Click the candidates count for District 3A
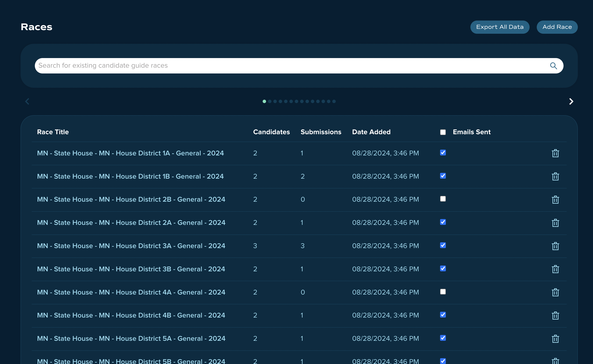Viewport: 593px width, 364px height. coord(255,246)
